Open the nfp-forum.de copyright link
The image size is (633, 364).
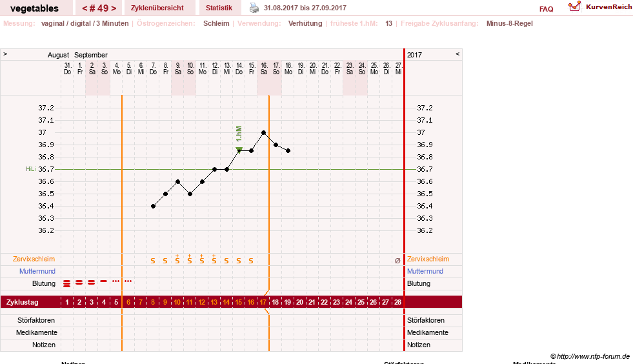click(x=590, y=356)
